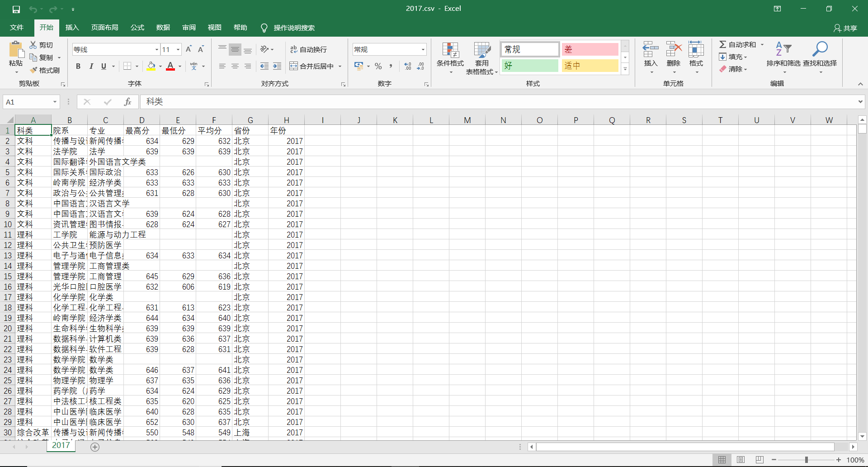
Task: Expand the number format combo box
Action: pos(423,49)
